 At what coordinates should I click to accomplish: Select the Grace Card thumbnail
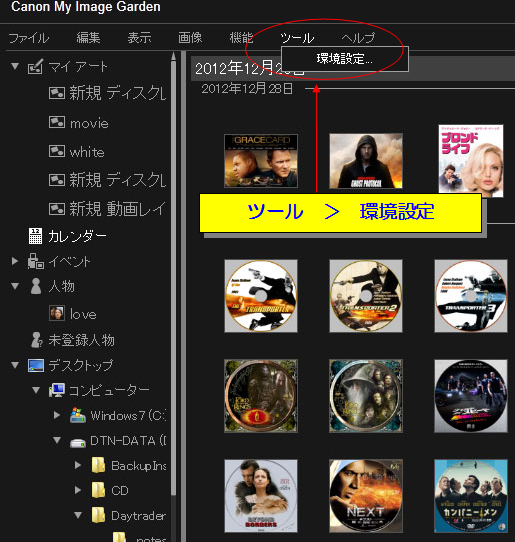pyautogui.click(x=261, y=161)
